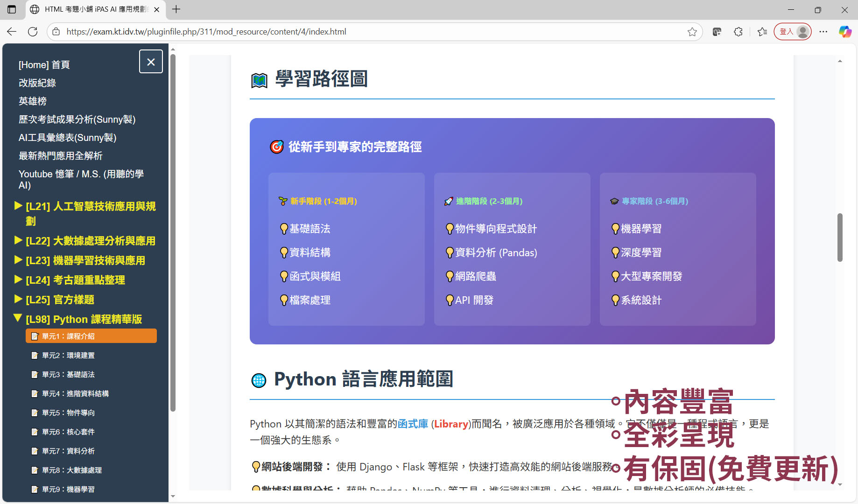Collapse the [L98] Python 課程精華版 section

[84, 319]
